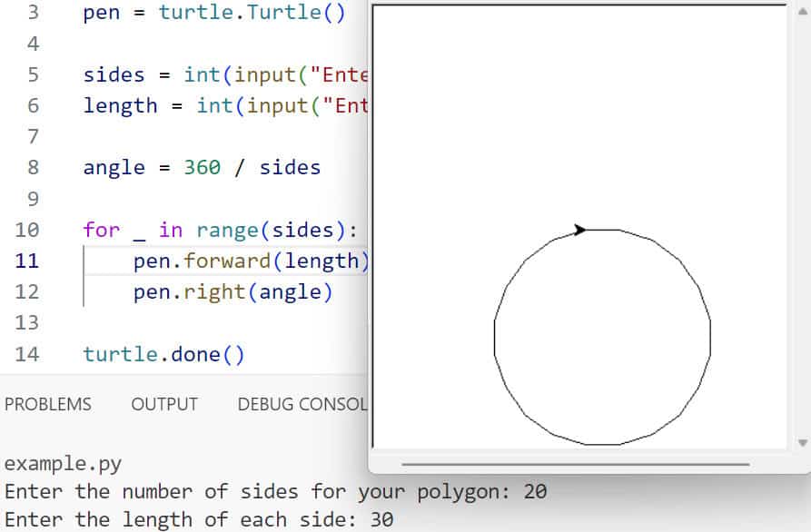
Task: Click the turtle arrowhead cursor on canvas
Action: pyautogui.click(x=580, y=230)
